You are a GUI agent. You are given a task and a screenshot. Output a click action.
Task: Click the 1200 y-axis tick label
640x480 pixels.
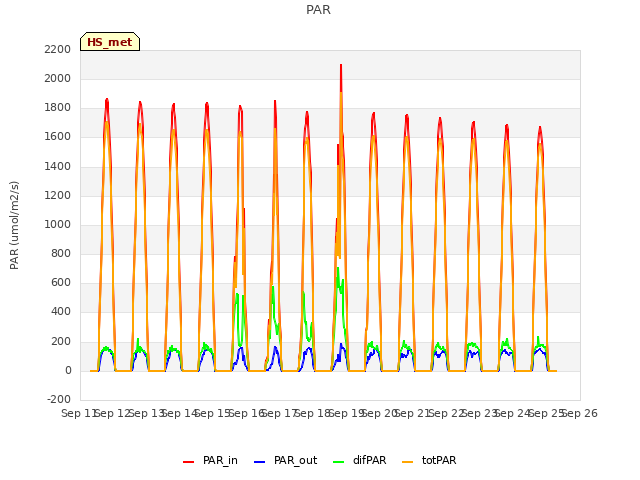click(x=58, y=196)
